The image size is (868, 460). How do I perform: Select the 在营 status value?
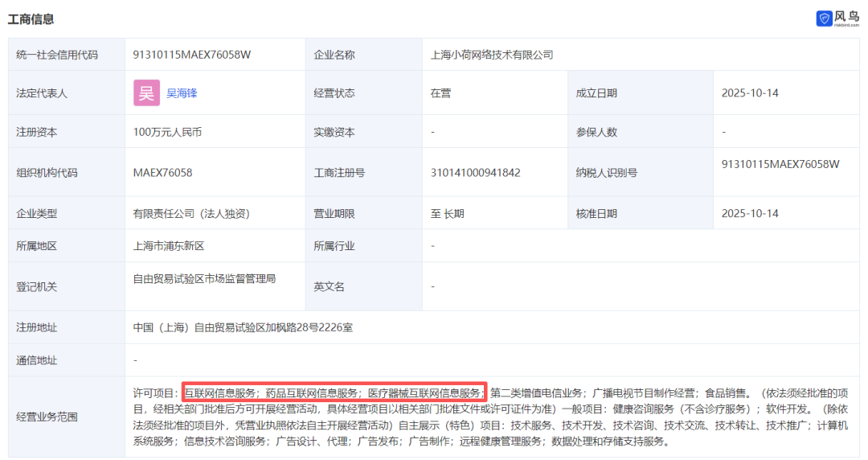(440, 93)
